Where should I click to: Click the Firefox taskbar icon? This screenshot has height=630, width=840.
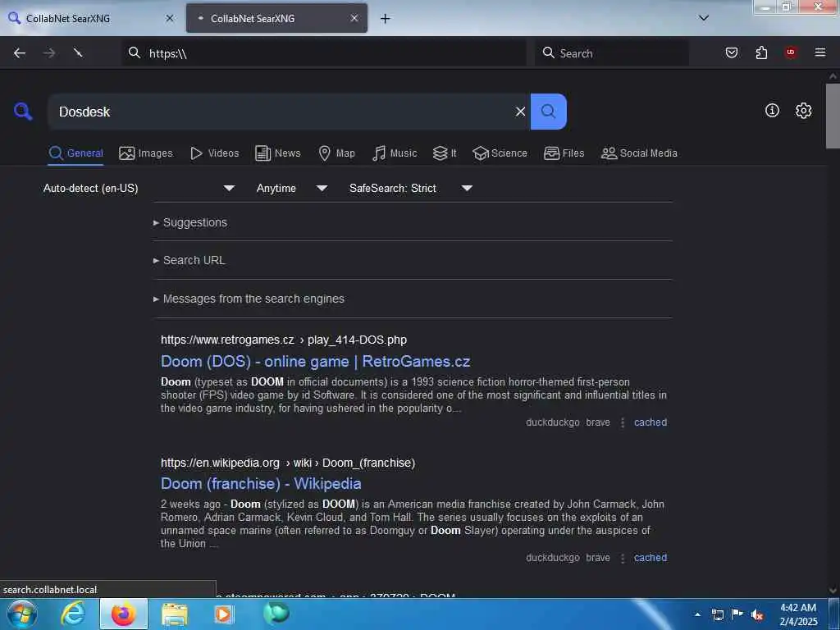(124, 614)
